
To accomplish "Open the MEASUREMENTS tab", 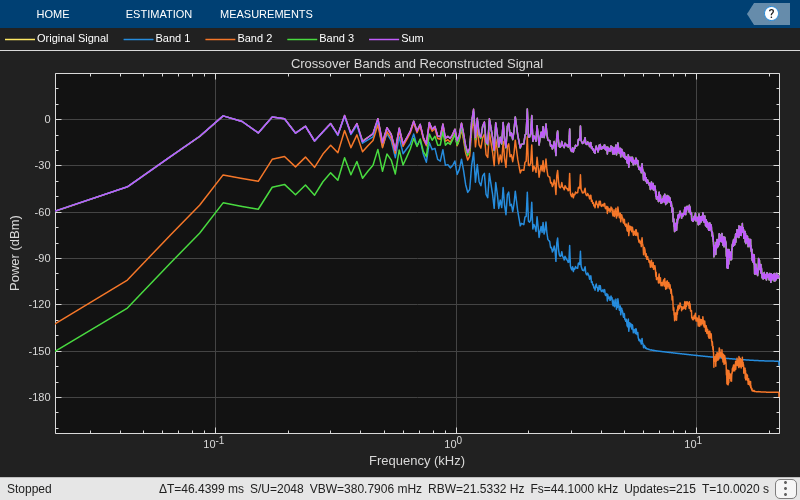I will [266, 14].
